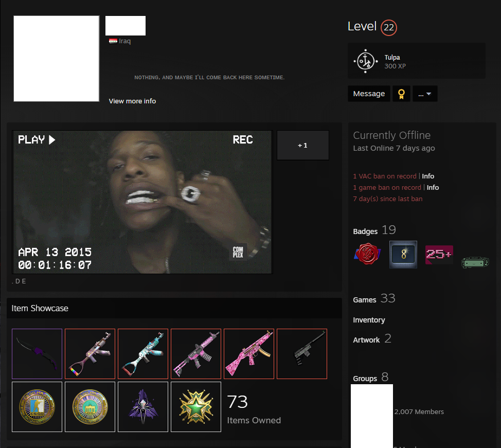Open the green star service medal
Viewport: 501px width, 448px height.
click(x=196, y=406)
